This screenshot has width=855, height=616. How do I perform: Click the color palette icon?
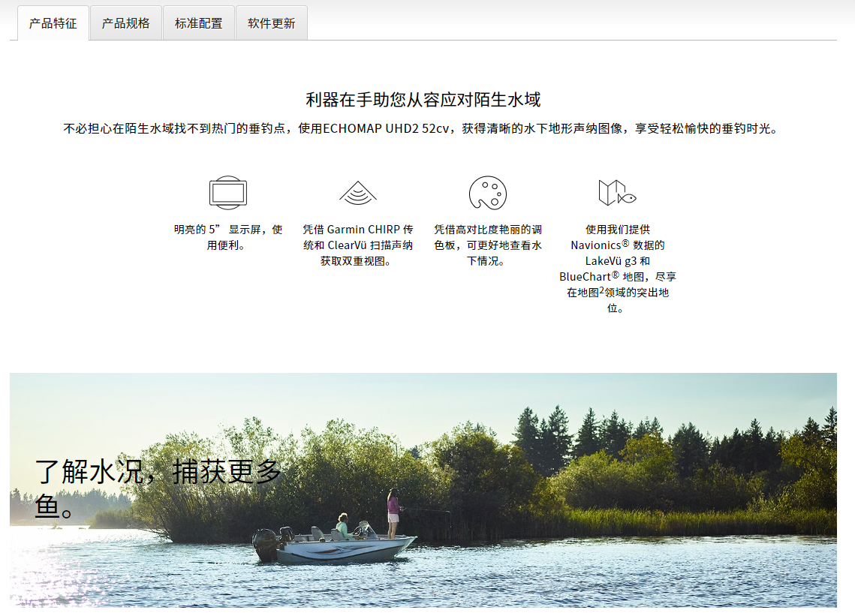(487, 193)
